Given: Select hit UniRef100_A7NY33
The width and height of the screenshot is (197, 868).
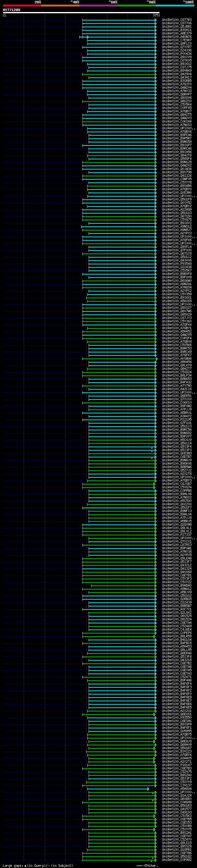Looking at the screenshot, I should pyautogui.click(x=176, y=91).
